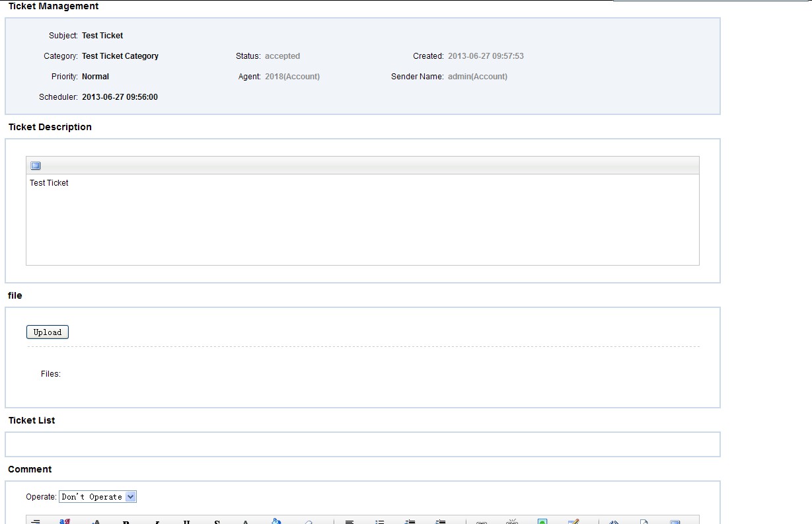Click the paint bucket background color icon
The image size is (812, 524).
[x=276, y=521]
